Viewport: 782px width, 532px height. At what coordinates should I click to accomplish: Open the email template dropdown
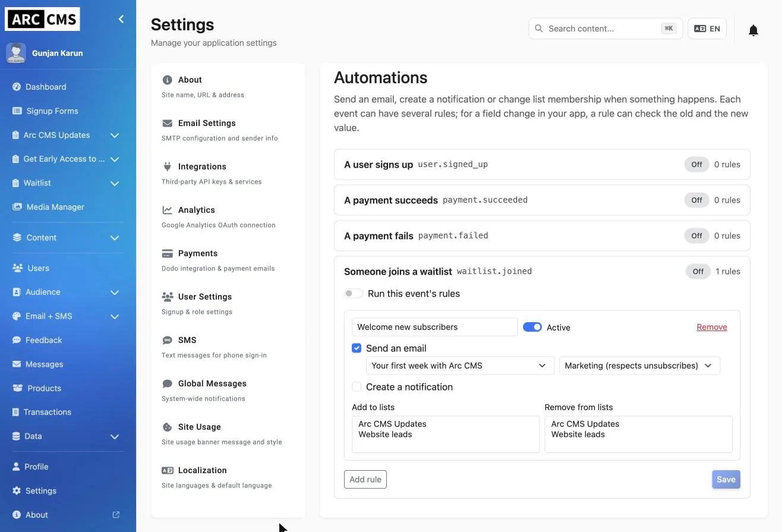460,366
